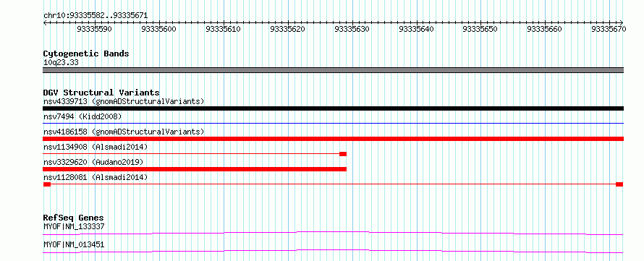Click transcript label MYOF|NM_133337
This screenshot has height=261, width=644.
coord(74,226)
